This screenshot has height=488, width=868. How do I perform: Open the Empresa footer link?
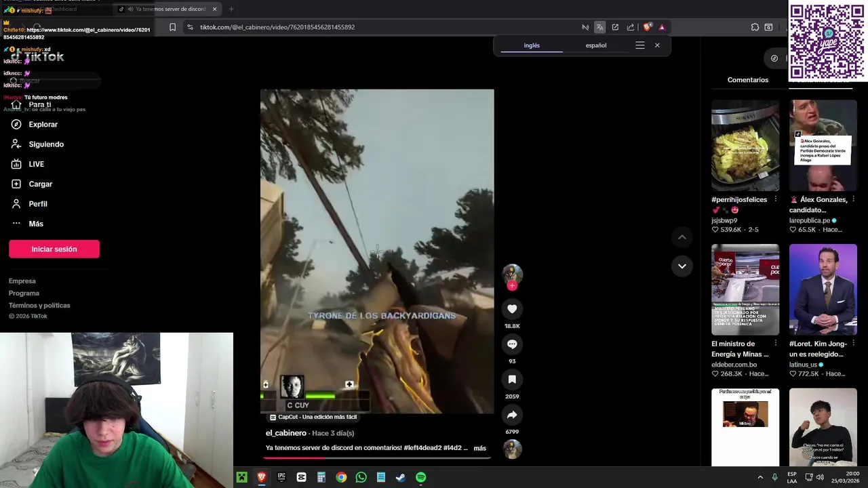pos(22,281)
